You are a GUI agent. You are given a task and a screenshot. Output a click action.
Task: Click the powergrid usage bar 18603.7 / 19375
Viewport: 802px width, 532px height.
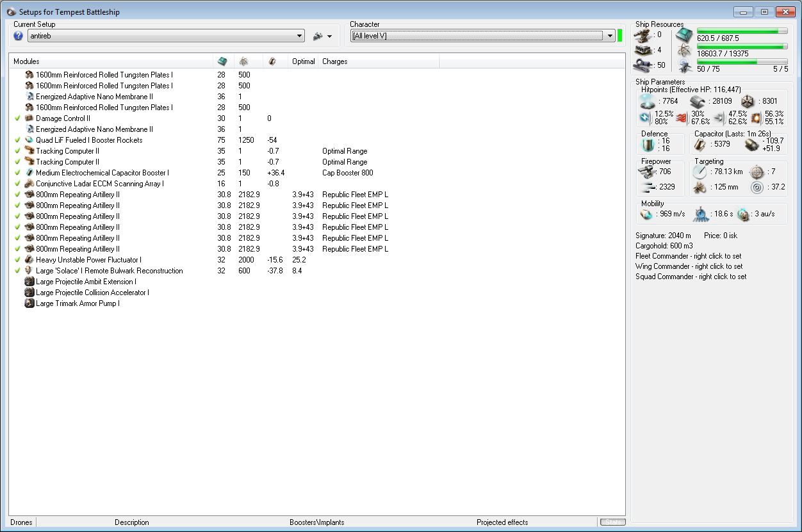coord(742,46)
